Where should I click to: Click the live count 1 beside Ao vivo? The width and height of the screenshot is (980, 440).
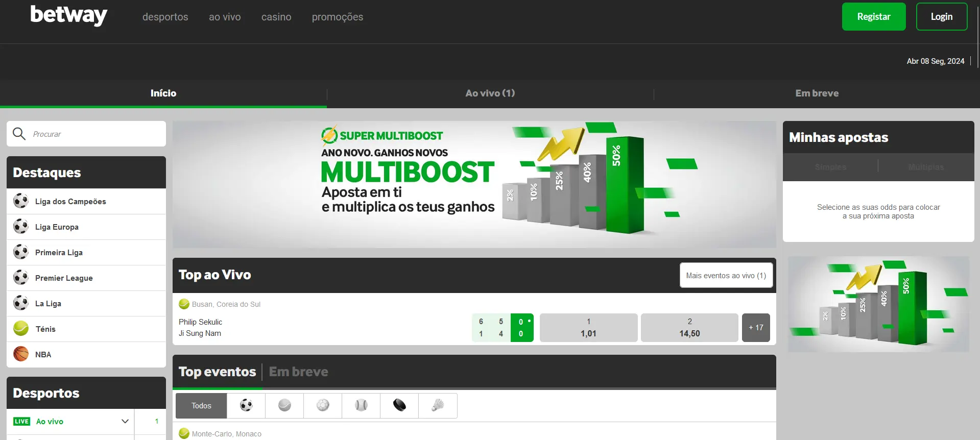pyautogui.click(x=156, y=421)
